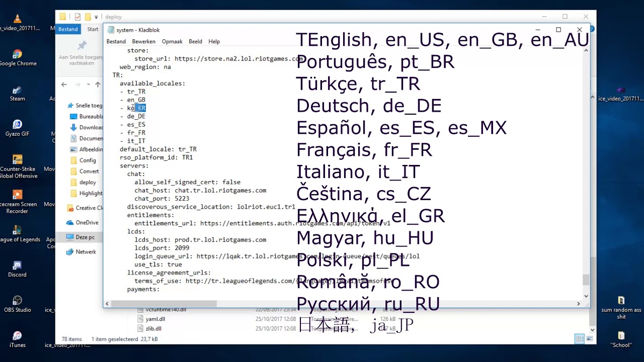This screenshot has width=644, height=362.
Task: Click the New folder icon in Explorer's quick access toolbar
Action: pos(88,17)
